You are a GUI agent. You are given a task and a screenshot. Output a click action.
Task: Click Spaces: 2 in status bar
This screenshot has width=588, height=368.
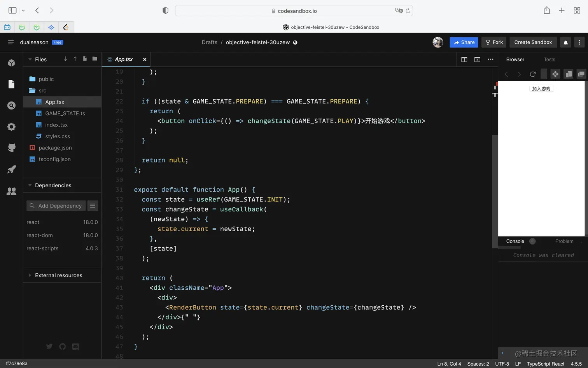pyautogui.click(x=478, y=364)
